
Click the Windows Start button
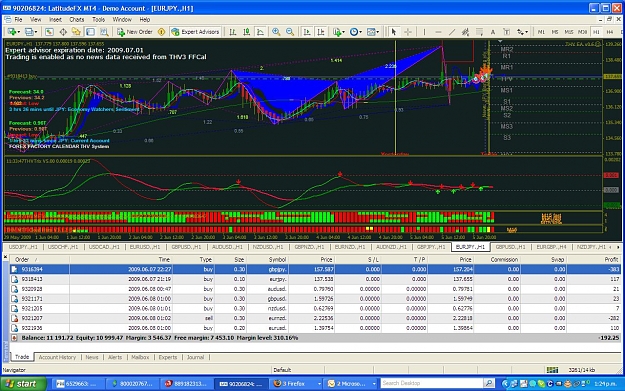coord(23,384)
